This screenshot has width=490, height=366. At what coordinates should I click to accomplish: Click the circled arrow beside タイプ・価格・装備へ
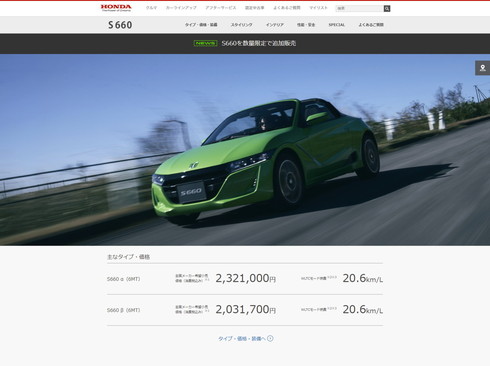[270, 338]
